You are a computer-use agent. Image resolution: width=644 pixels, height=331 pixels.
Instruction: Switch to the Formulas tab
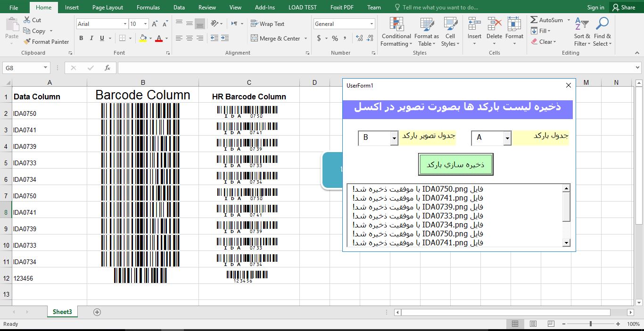(x=148, y=7)
